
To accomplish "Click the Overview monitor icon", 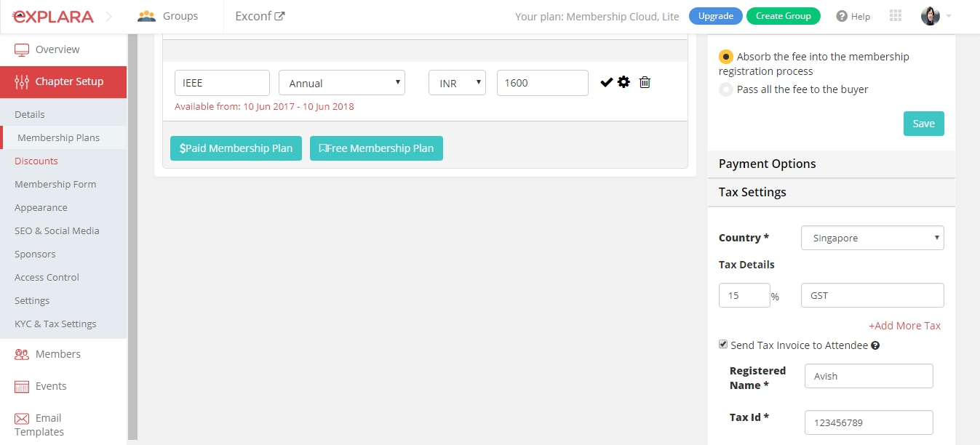I will pos(22,49).
